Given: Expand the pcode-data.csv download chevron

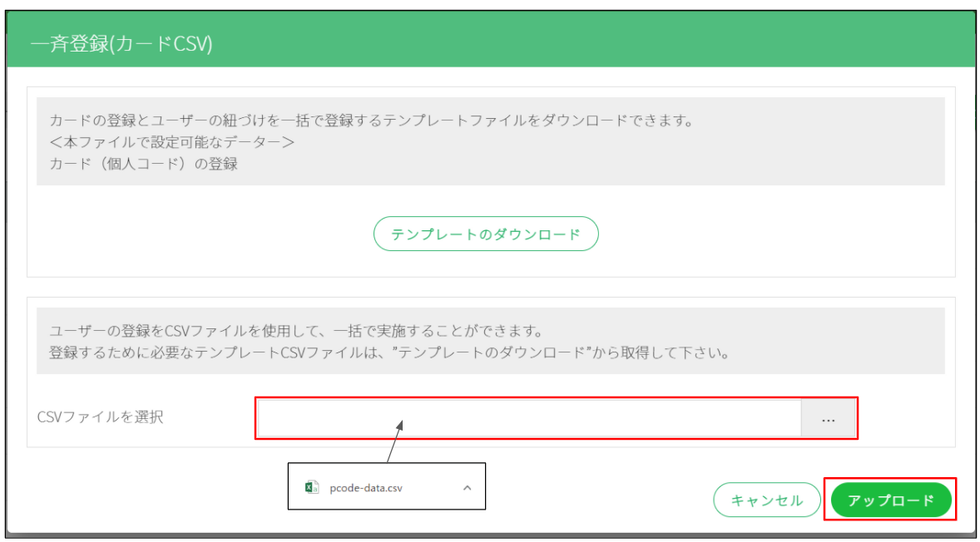Looking at the screenshot, I should coord(467,488).
